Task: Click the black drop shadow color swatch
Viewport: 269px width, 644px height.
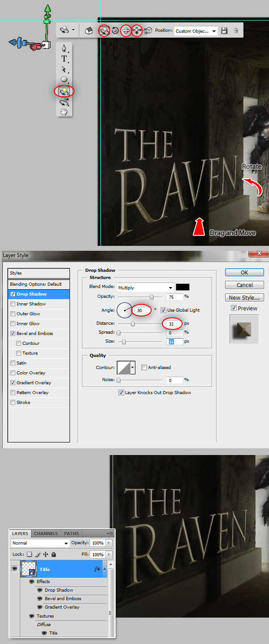Action: pos(182,288)
